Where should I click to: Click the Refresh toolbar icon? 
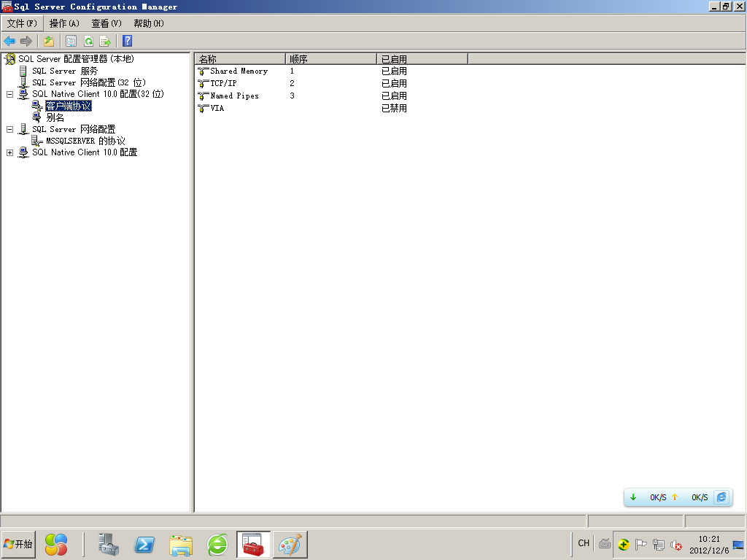[88, 42]
